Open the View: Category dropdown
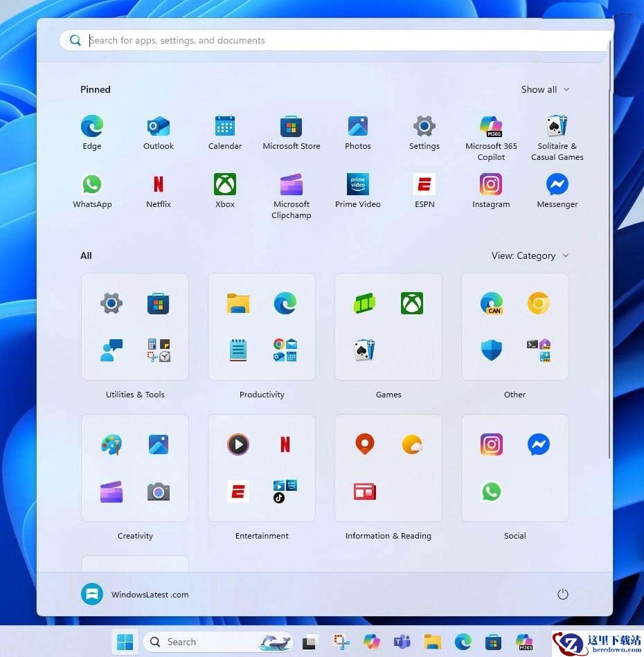The image size is (644, 657). click(x=530, y=255)
